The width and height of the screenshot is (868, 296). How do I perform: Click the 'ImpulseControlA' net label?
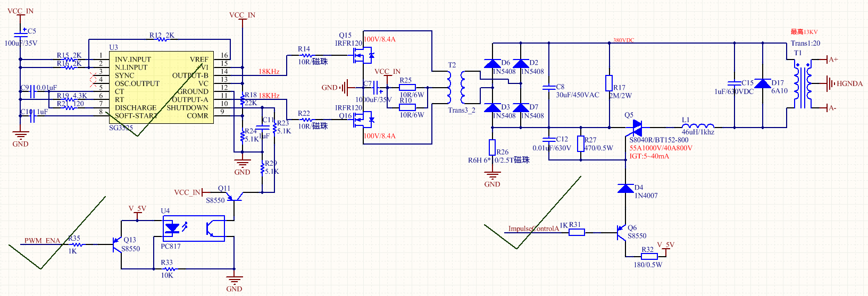point(533,229)
